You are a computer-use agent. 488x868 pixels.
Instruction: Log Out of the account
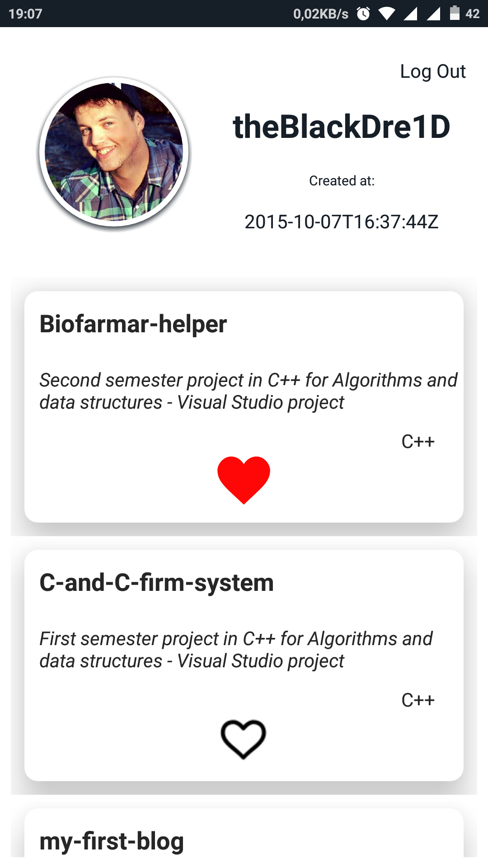coord(432,71)
